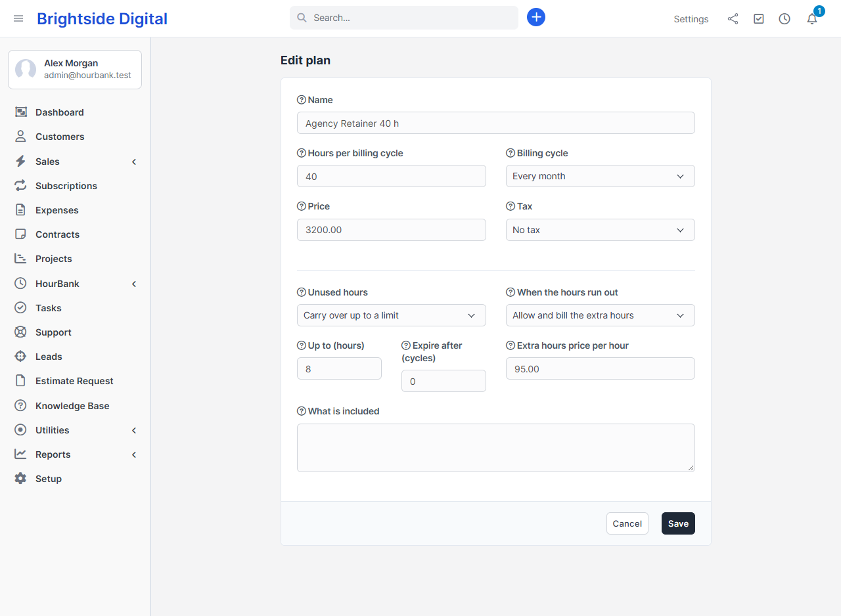Open Customers from the sidebar
The image size is (841, 616).
click(x=76, y=137)
